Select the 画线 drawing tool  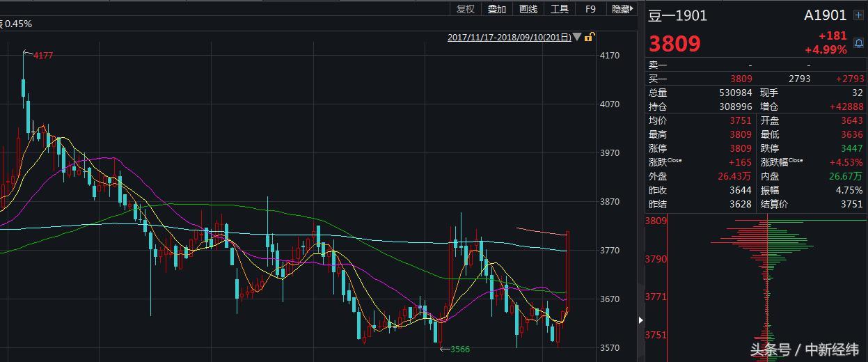[528, 9]
